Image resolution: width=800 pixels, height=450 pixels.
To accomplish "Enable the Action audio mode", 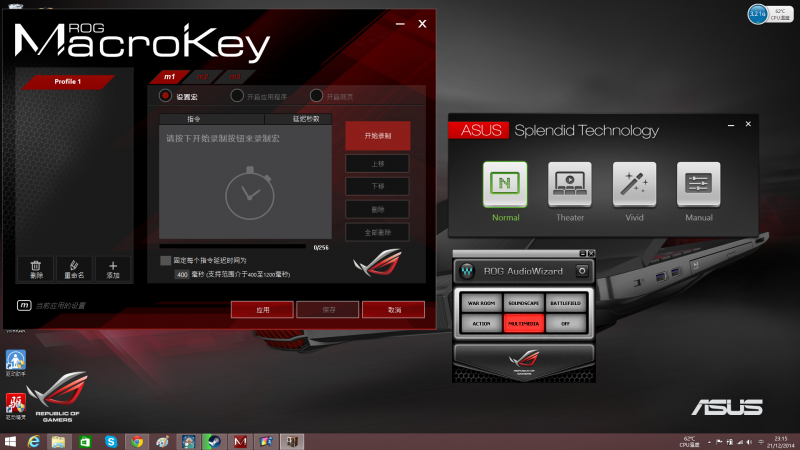I will tap(481, 323).
